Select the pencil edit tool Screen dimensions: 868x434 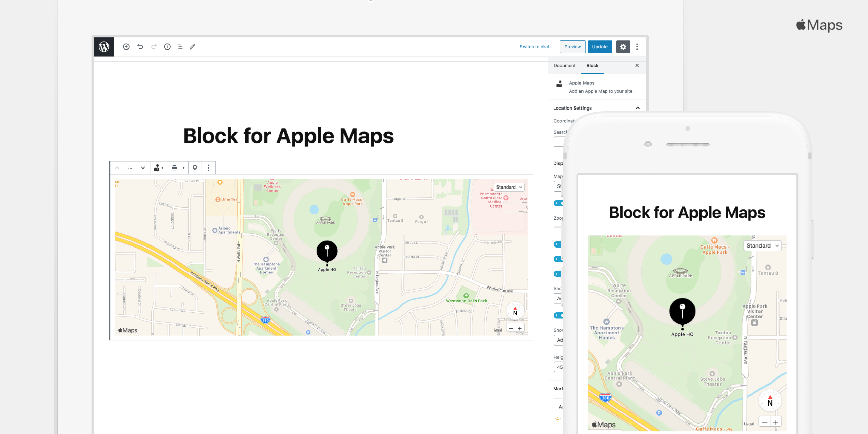coord(192,47)
